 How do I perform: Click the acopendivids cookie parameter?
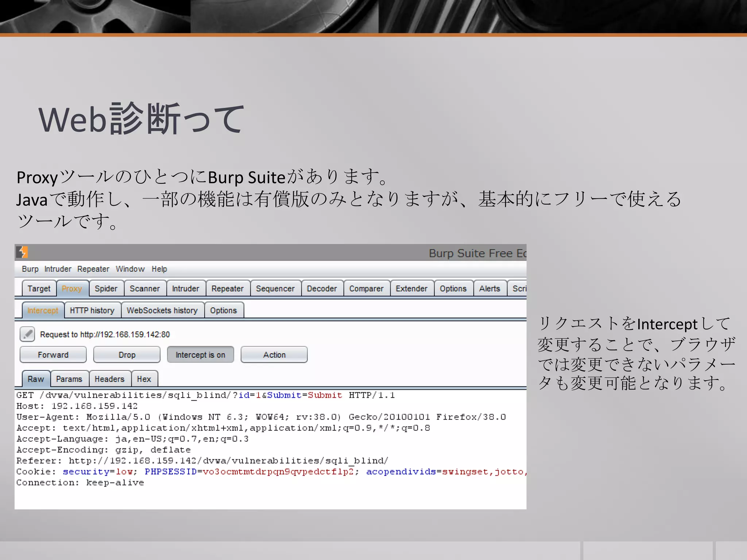(446, 472)
